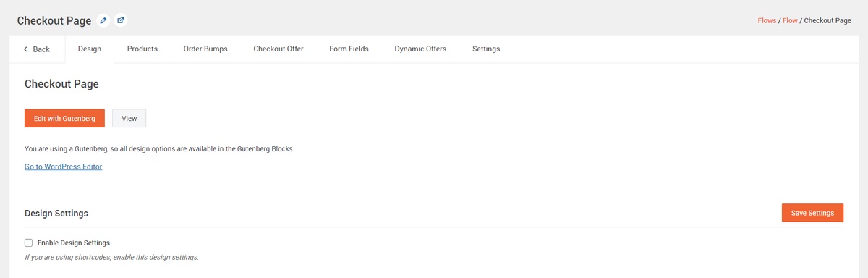Open Flows breadcrumb link

(x=767, y=20)
